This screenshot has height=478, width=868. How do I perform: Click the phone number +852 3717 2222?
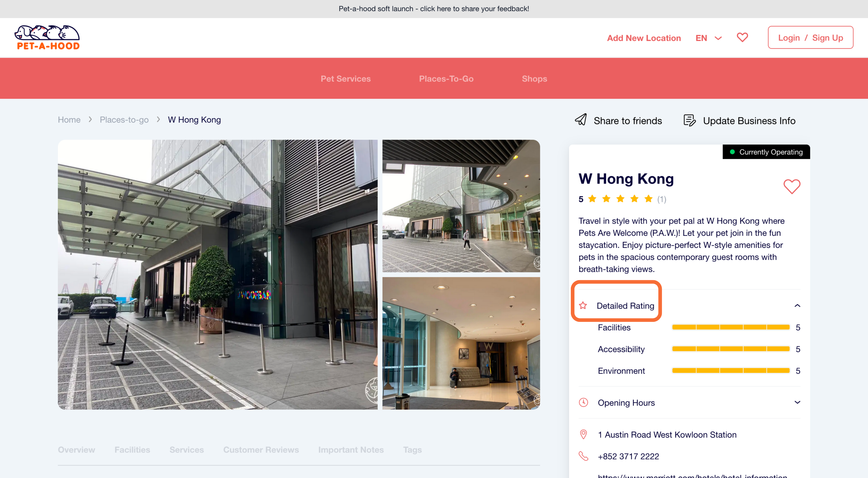pyautogui.click(x=628, y=456)
